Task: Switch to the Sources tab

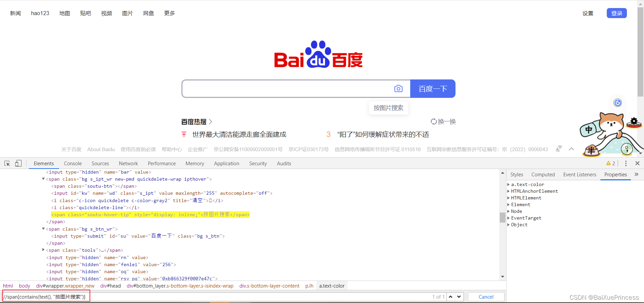Action: coord(100,163)
